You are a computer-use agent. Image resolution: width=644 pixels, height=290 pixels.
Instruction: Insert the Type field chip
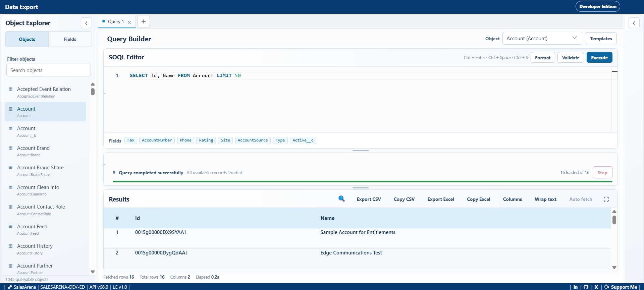pos(280,140)
